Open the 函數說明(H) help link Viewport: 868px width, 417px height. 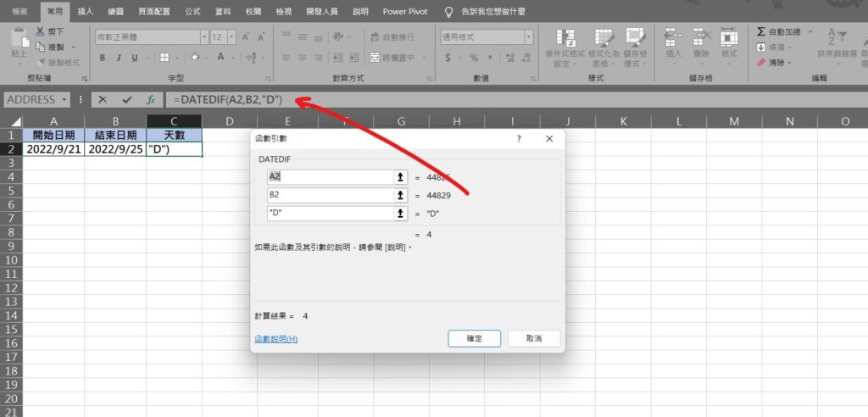tap(275, 339)
